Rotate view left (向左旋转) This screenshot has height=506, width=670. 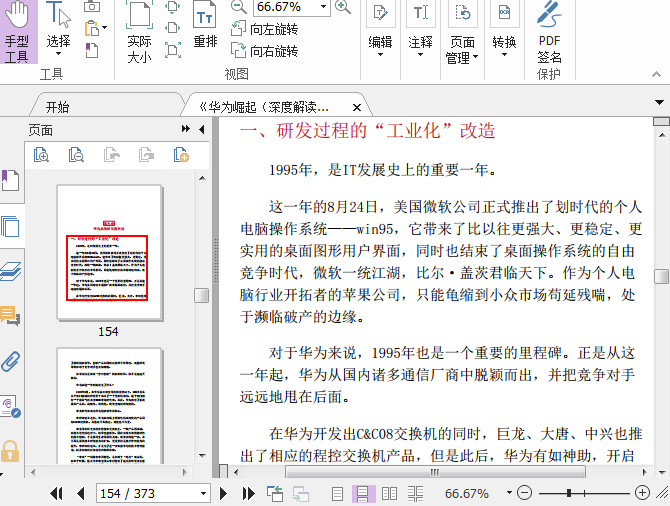(264, 29)
